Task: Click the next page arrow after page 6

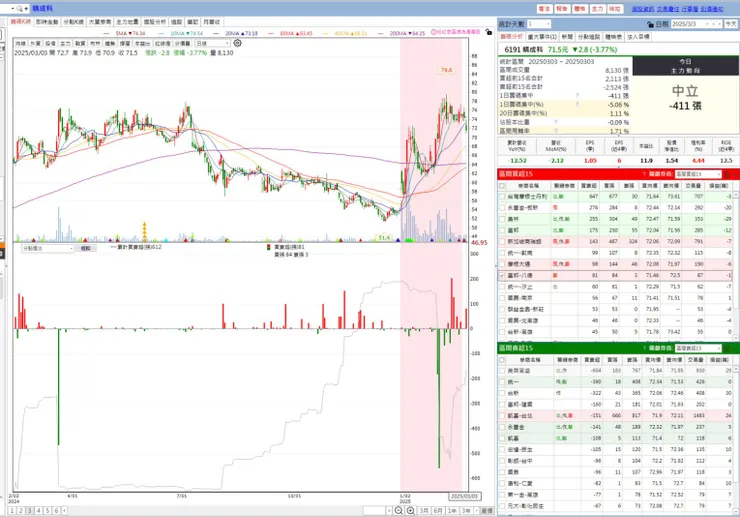Action: coord(64,510)
